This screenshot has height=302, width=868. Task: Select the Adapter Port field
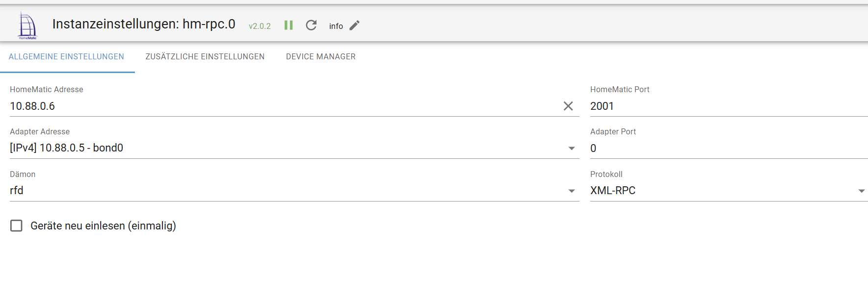(x=726, y=148)
